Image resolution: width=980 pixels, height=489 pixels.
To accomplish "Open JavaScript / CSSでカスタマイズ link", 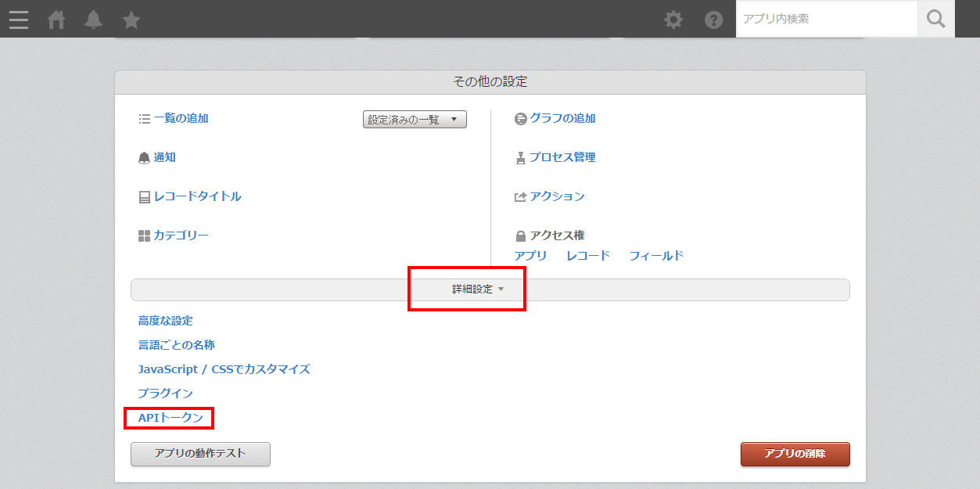I will point(224,369).
